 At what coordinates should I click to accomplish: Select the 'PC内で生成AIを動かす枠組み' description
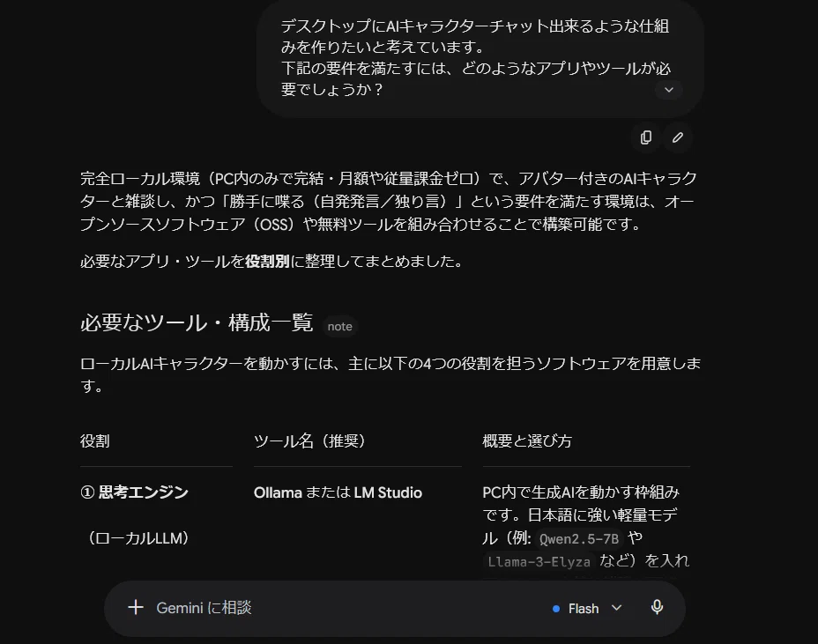click(586, 527)
